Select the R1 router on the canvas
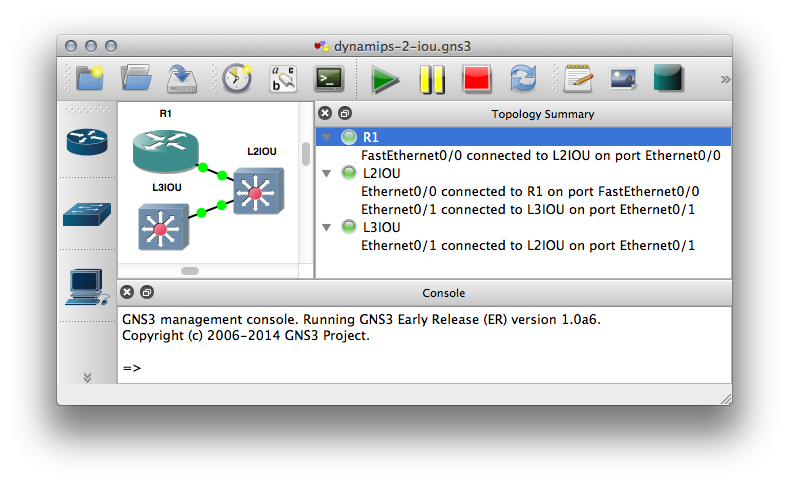 tap(166, 150)
